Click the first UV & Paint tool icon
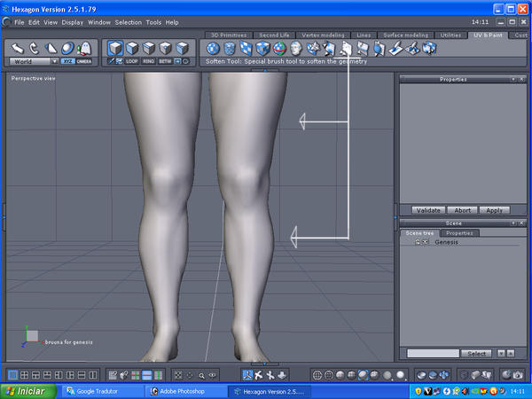Screen dimensions: 532x399 click(x=214, y=48)
